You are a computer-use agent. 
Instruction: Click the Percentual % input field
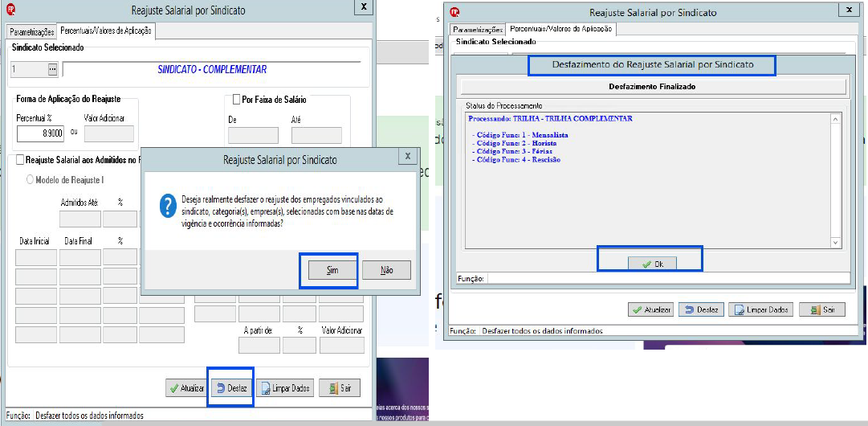[40, 134]
